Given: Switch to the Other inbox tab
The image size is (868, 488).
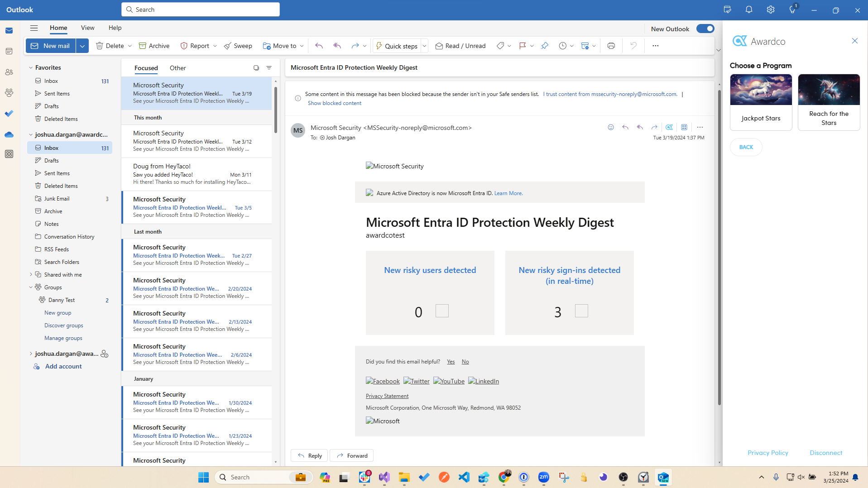Looking at the screenshot, I should pyautogui.click(x=177, y=68).
